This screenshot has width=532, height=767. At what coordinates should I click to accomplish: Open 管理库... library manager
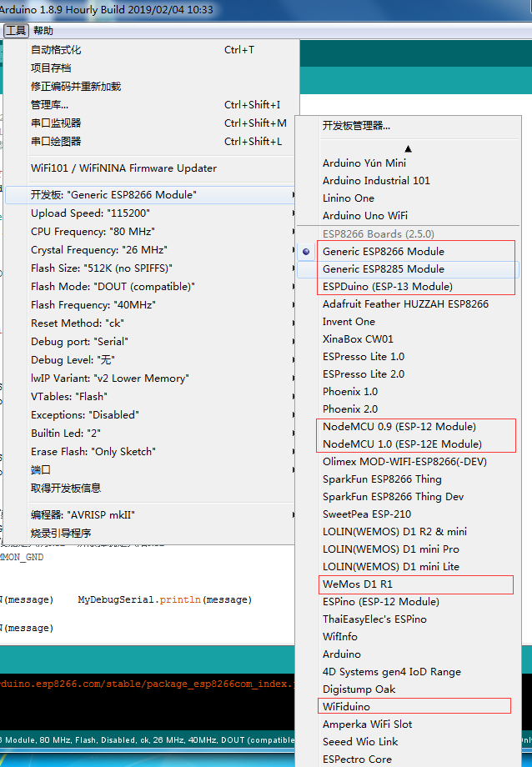click(150, 105)
